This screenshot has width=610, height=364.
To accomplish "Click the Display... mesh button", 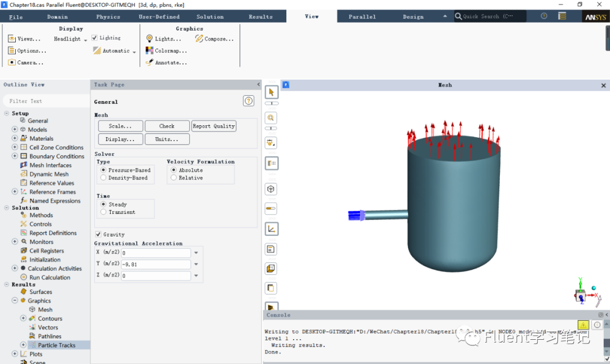I will pyautogui.click(x=120, y=139).
